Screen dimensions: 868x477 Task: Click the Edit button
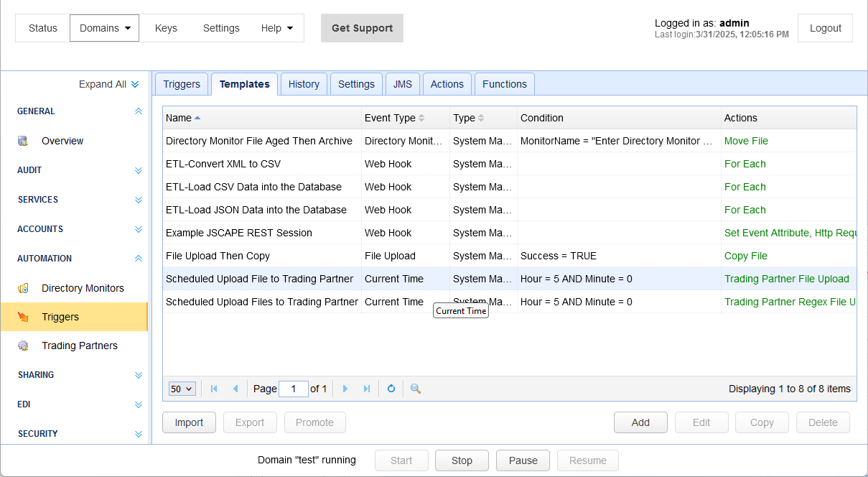[701, 422]
